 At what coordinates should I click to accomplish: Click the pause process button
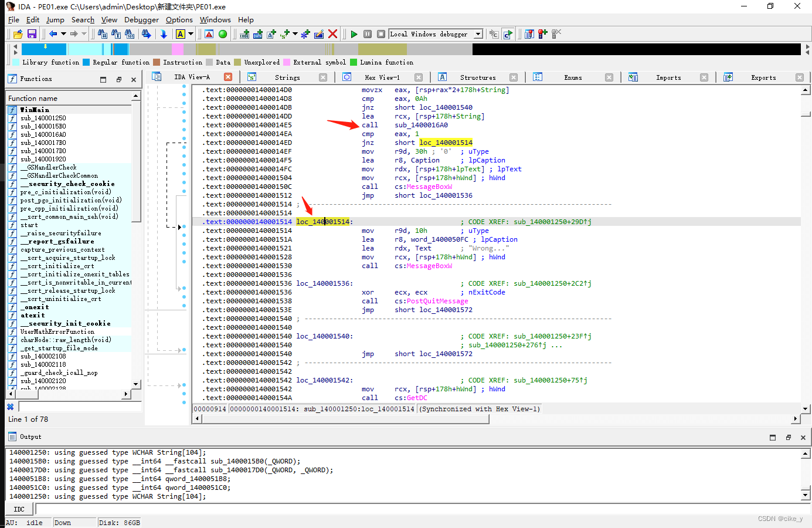[368, 34]
